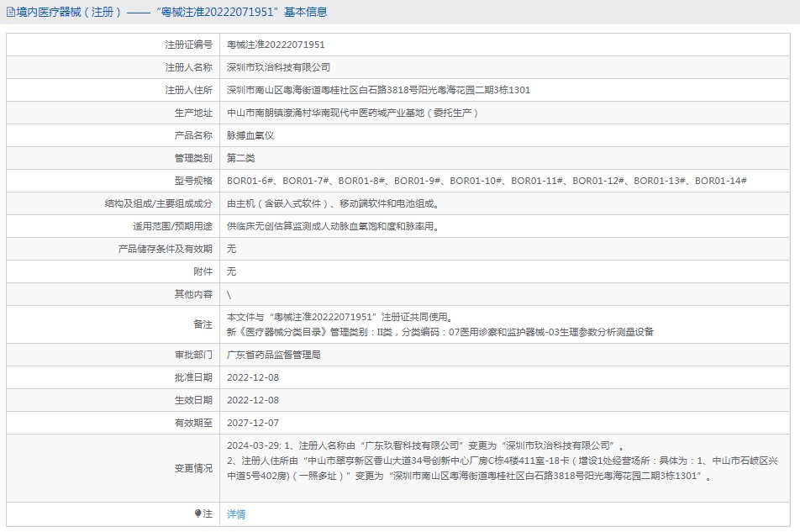Open the 详情 details link
Viewport: 800px width, 532px height.
click(x=235, y=514)
